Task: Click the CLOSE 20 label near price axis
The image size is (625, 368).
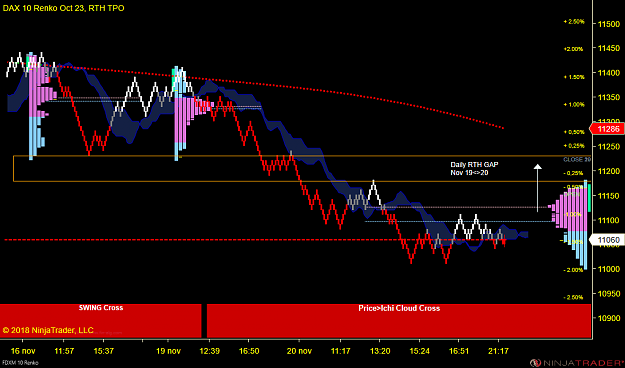Action: 577,159
